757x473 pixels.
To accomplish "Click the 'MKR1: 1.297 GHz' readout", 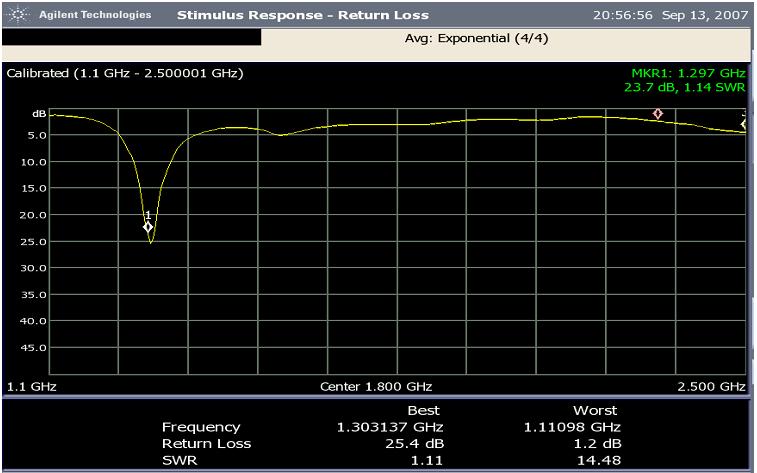I will pos(688,73).
